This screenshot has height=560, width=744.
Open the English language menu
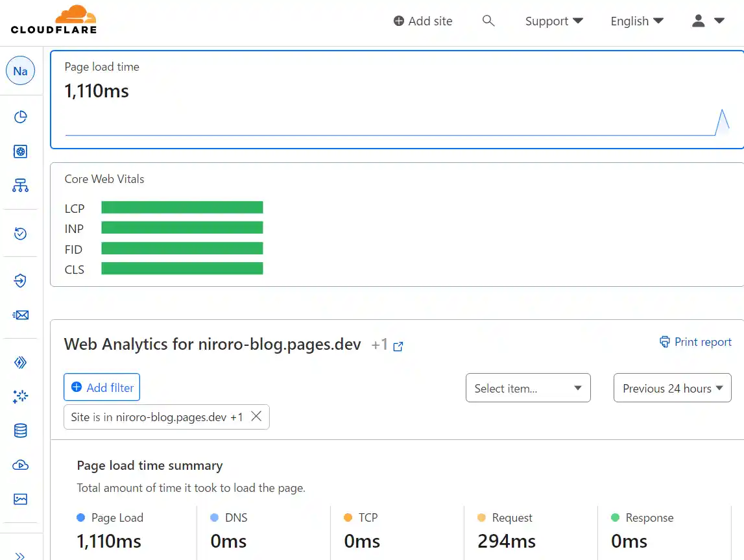point(636,21)
